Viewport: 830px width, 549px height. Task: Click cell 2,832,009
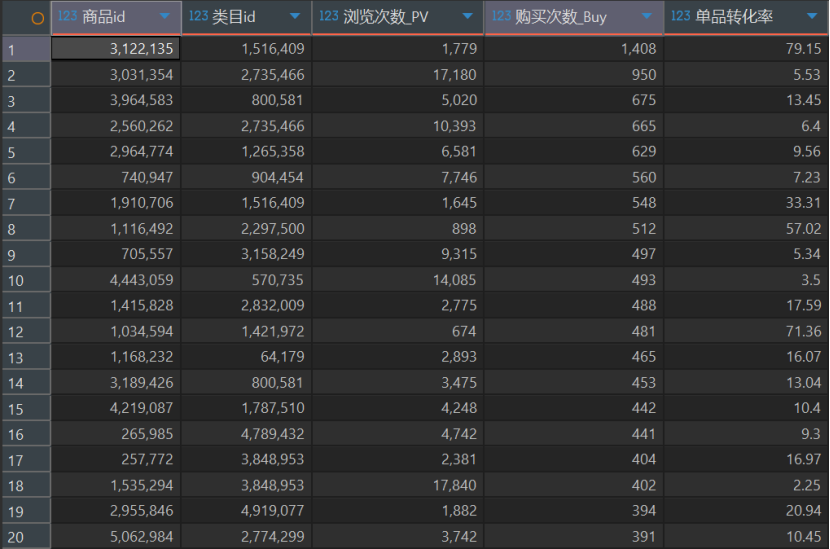click(x=247, y=305)
